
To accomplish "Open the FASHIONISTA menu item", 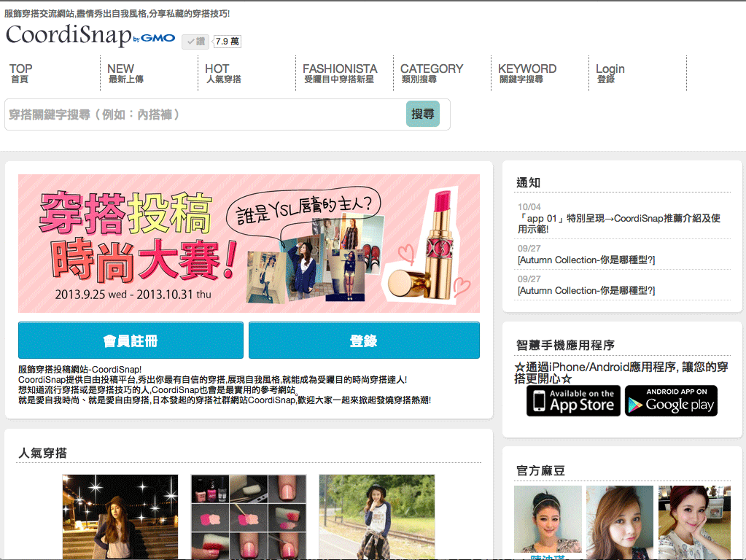I will [x=340, y=73].
